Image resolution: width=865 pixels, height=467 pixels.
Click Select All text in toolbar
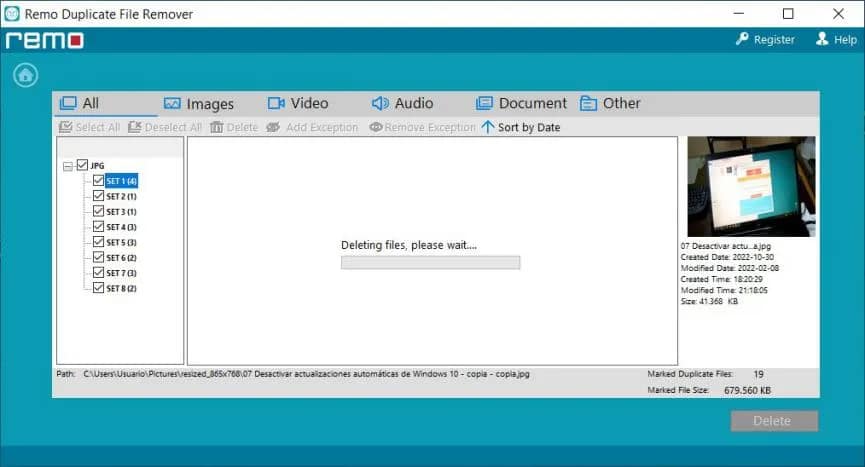(x=98, y=127)
